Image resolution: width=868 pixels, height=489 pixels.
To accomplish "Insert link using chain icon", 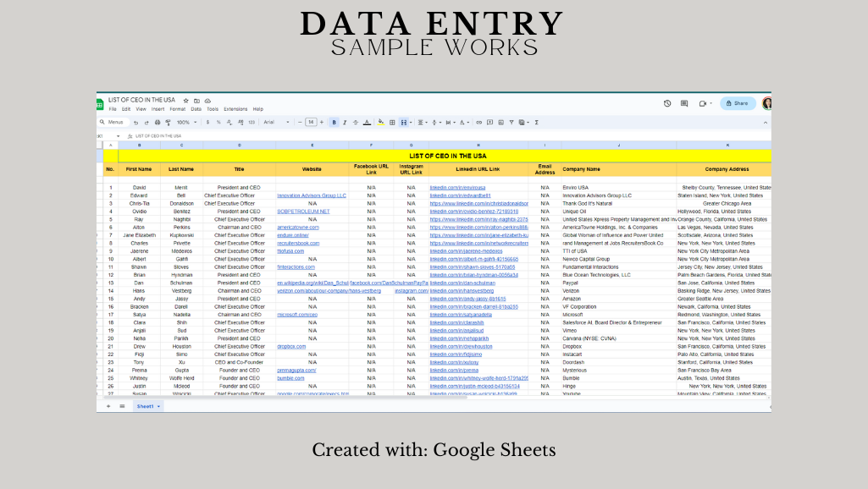I will click(x=478, y=122).
